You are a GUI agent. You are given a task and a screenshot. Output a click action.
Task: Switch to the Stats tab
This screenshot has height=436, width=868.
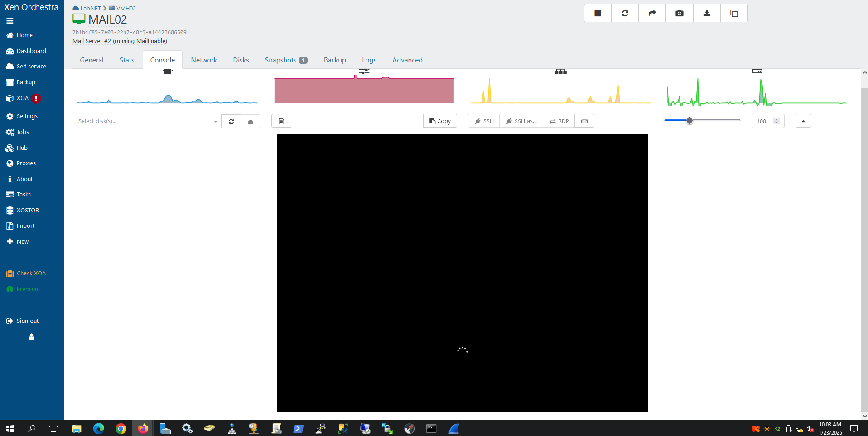click(x=127, y=60)
